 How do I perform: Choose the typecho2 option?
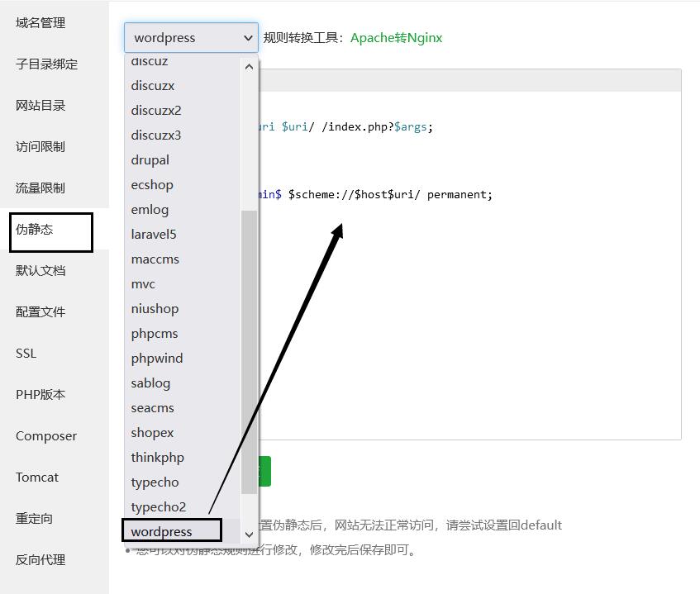pos(183,507)
